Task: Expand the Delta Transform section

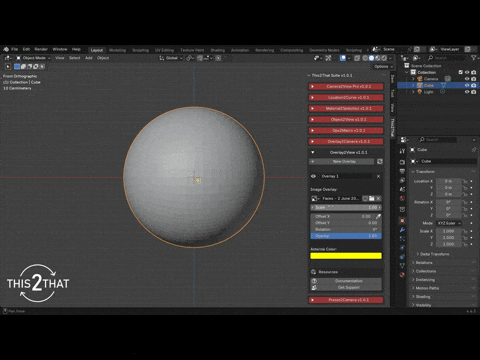Action: click(433, 254)
